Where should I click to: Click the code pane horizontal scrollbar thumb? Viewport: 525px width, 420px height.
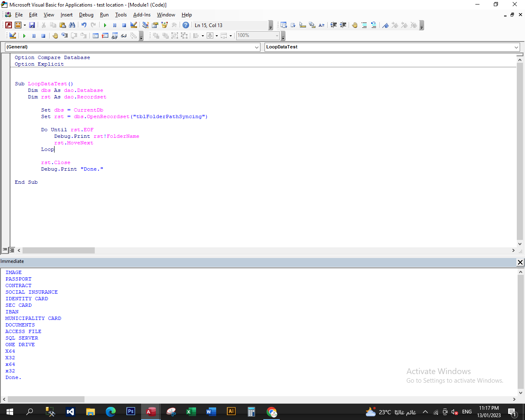[59, 250]
